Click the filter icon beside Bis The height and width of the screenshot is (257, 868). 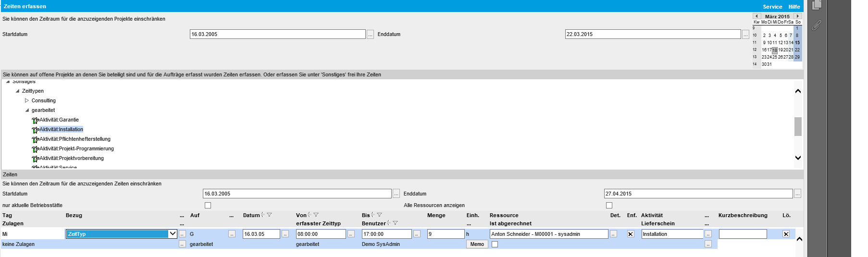pyautogui.click(x=379, y=215)
